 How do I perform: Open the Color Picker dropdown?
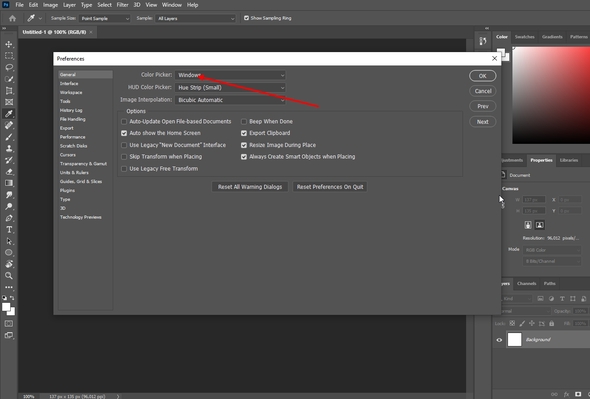230,75
